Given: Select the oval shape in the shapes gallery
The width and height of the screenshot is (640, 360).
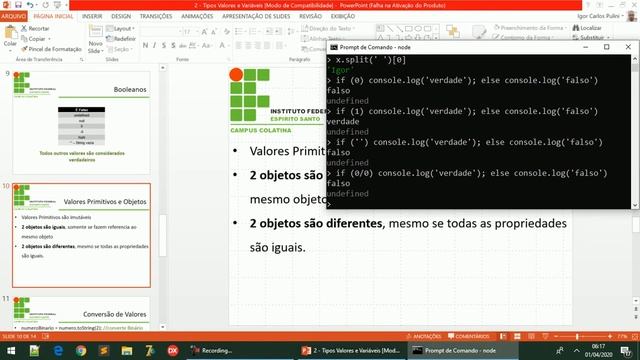Looking at the screenshot, I should click(x=418, y=29).
